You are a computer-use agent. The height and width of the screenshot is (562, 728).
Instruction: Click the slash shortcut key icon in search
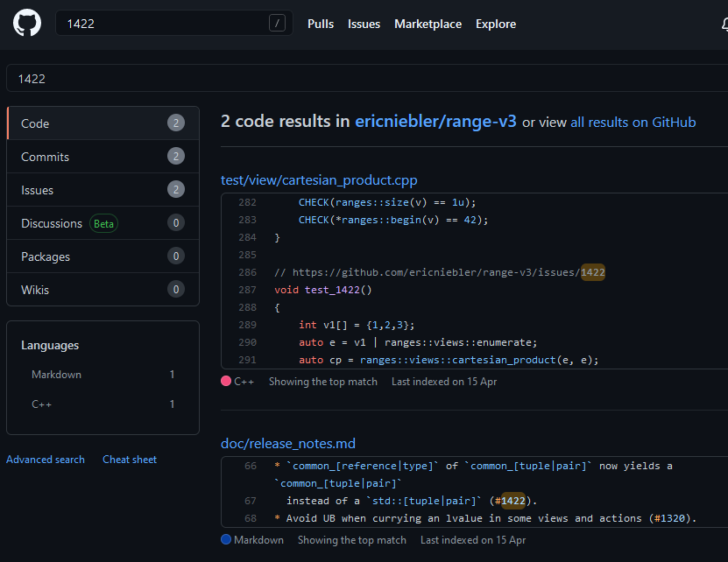pos(277,23)
